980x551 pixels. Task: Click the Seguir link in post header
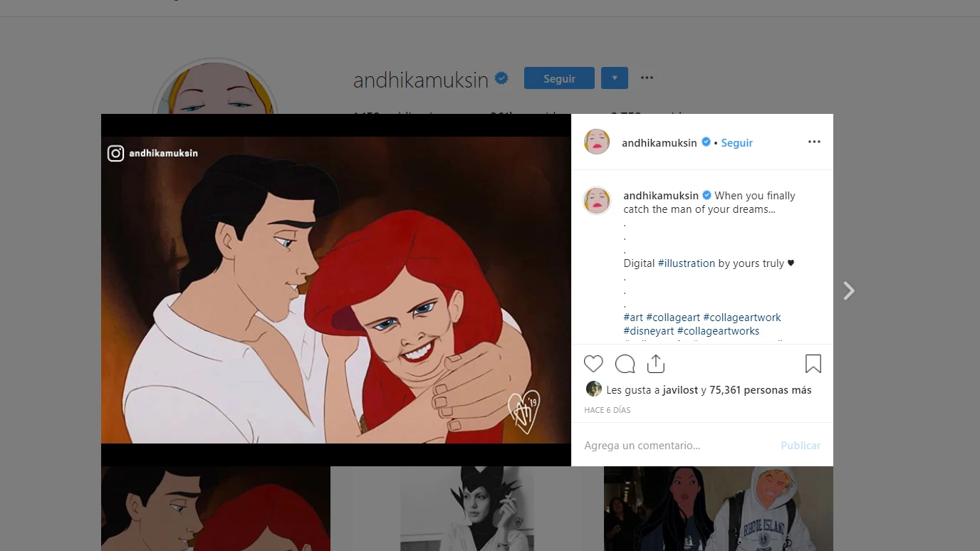[x=736, y=143]
